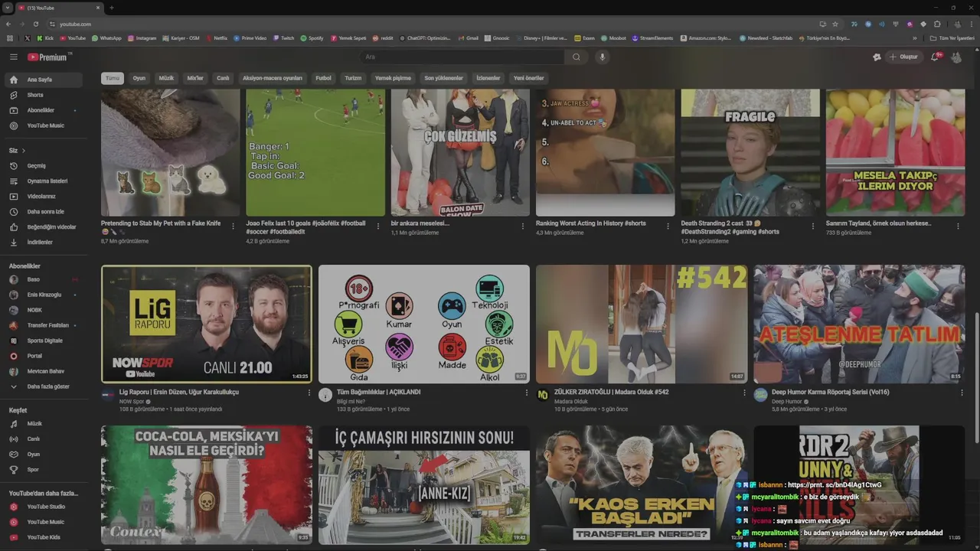Select the Mix'ler filter chip
This screenshot has width=980, height=551.
195,78
